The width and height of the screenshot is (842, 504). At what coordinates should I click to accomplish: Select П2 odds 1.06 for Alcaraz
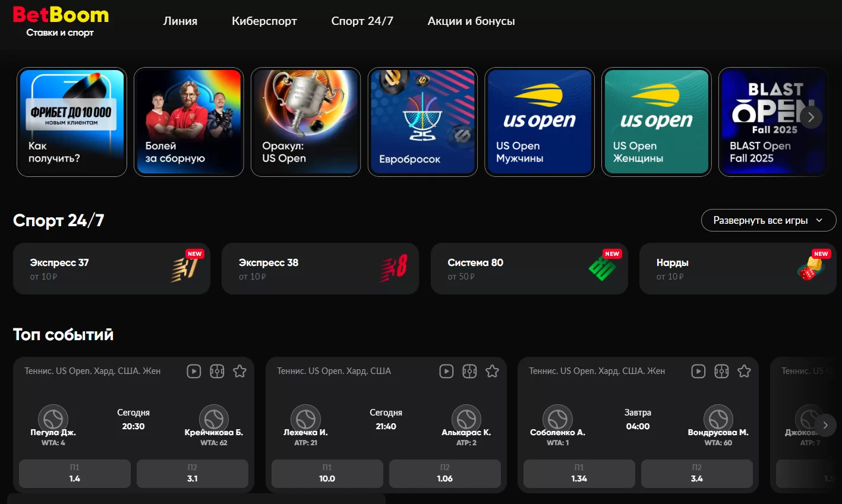point(445,473)
